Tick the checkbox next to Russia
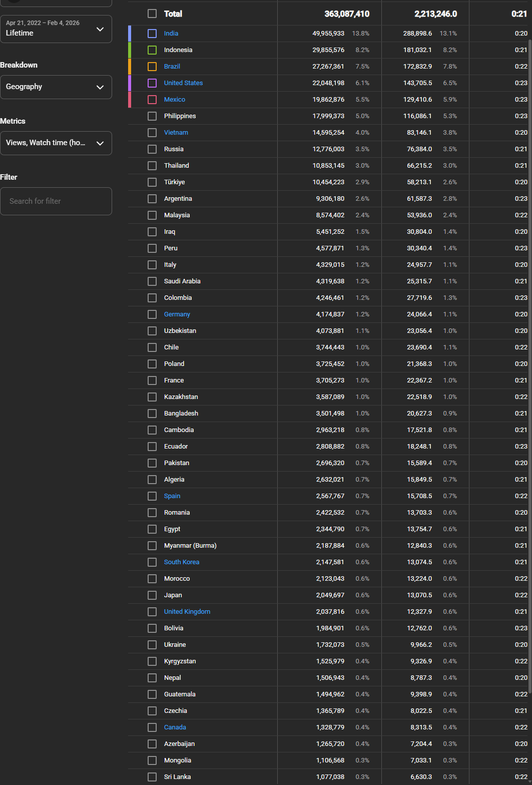 pyautogui.click(x=152, y=149)
